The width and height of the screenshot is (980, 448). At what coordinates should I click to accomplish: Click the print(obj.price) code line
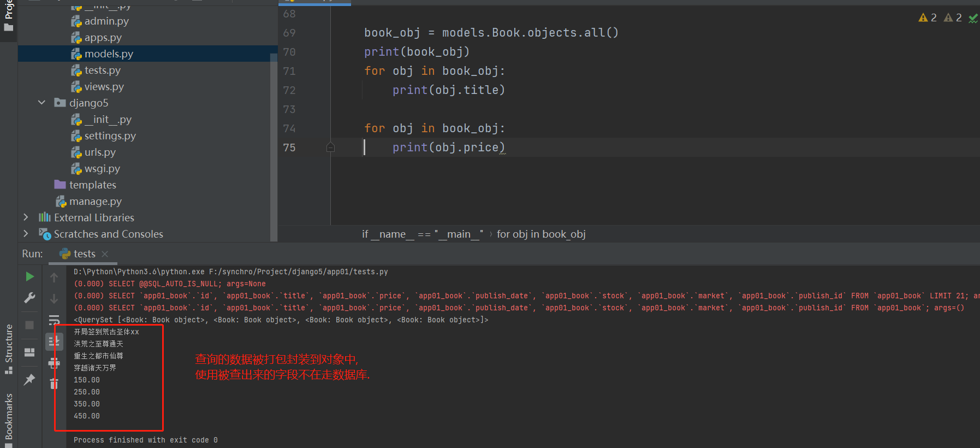tap(449, 148)
